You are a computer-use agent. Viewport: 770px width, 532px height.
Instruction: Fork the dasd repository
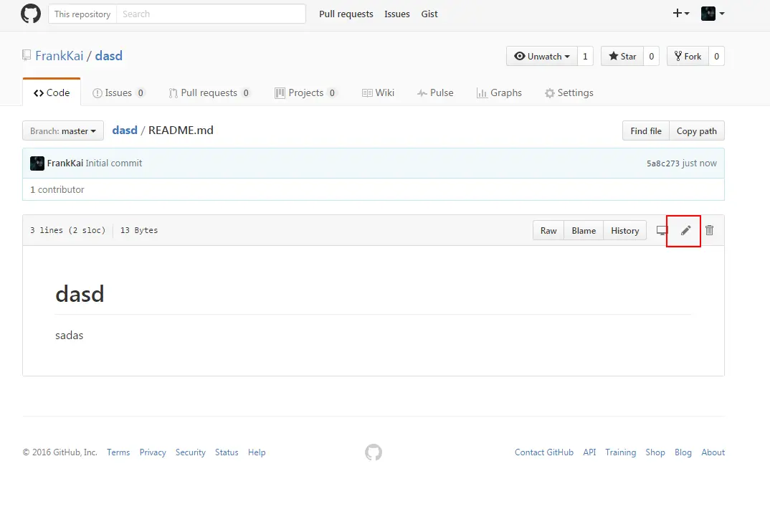tap(688, 56)
